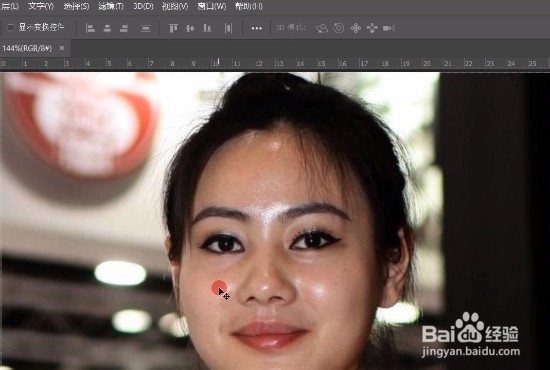Select the 3D rotate mode icon
Screen dimensions: 550x370
(x=322, y=28)
